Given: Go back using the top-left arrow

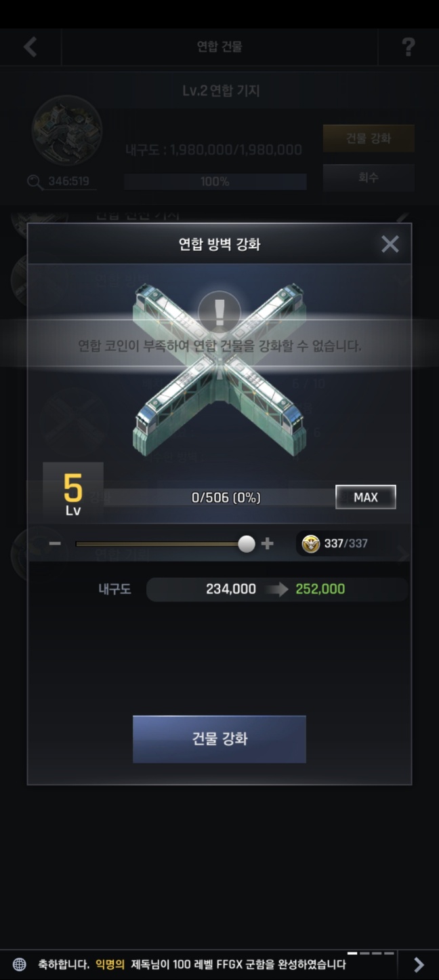Looking at the screenshot, I should [x=30, y=47].
